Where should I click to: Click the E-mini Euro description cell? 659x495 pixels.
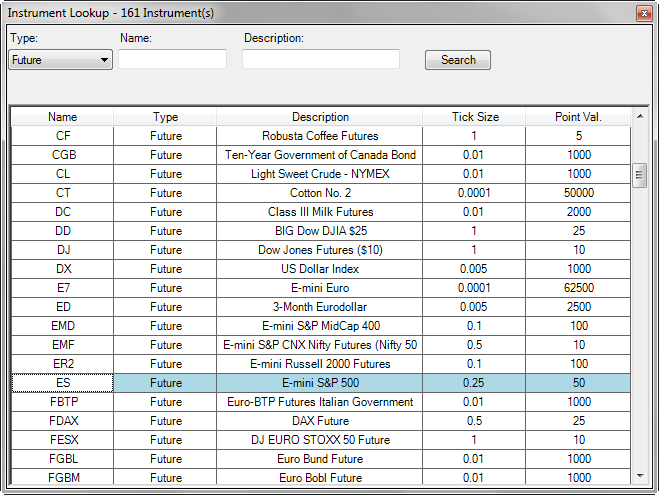[320, 288]
